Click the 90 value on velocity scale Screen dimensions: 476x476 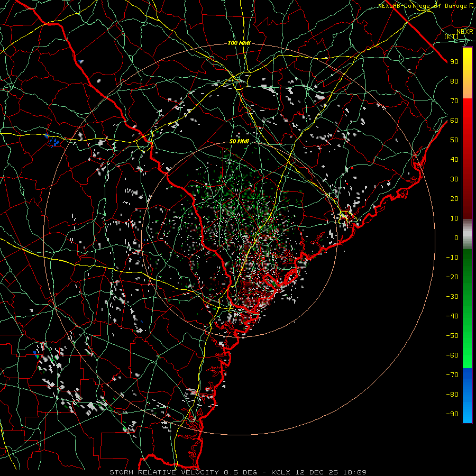coord(454,62)
